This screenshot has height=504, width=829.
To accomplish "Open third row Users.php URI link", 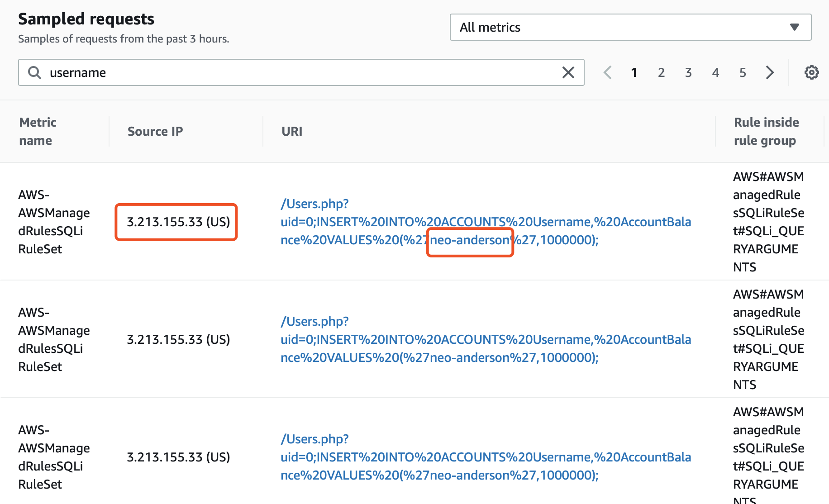I will [486, 457].
